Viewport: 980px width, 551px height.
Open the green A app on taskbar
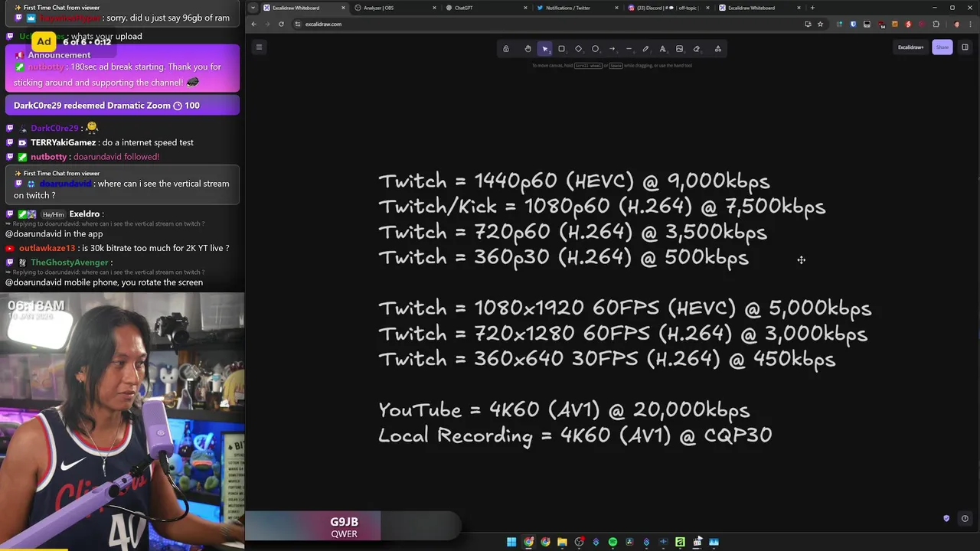680,542
